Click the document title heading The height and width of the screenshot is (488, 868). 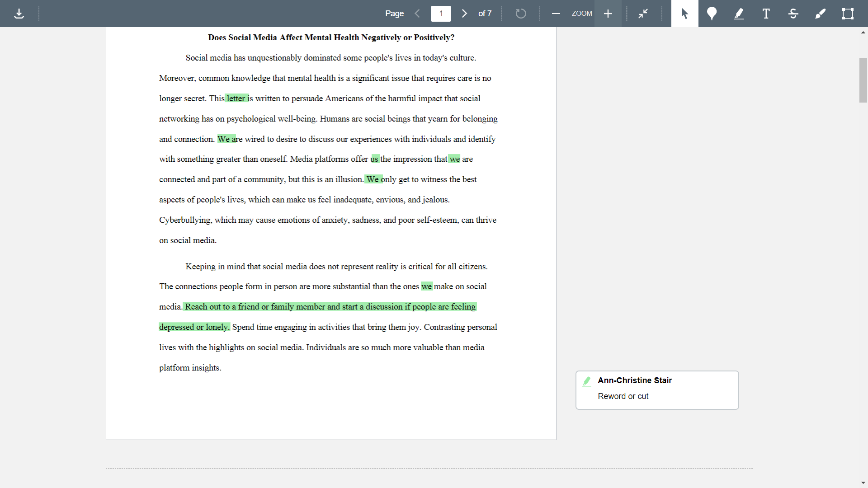(x=331, y=38)
